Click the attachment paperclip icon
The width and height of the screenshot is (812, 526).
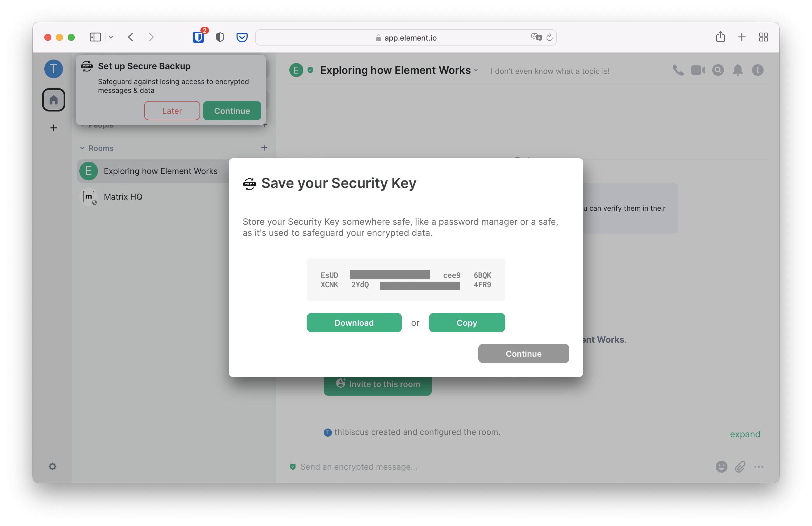coord(740,467)
